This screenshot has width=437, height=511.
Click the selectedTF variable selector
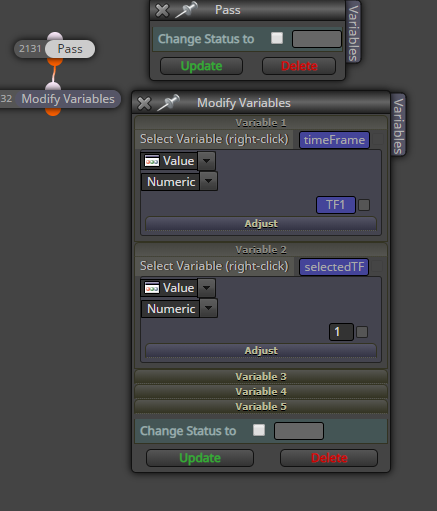[x=334, y=267]
